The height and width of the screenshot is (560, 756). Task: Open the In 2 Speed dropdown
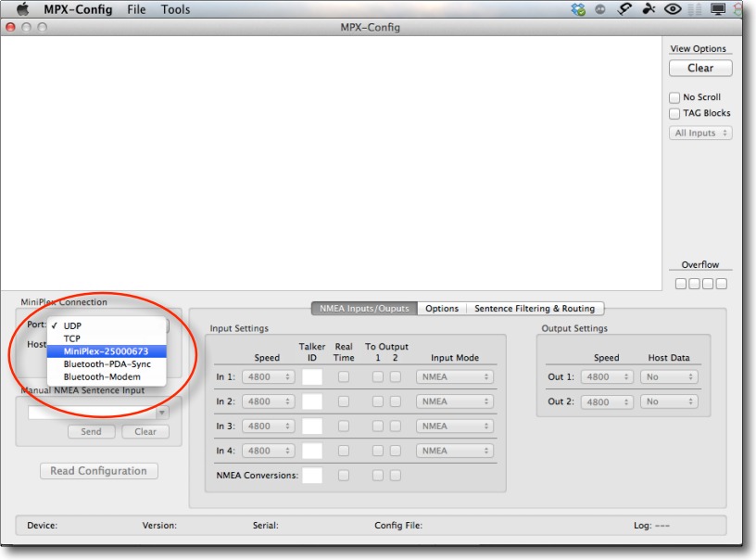tap(268, 401)
